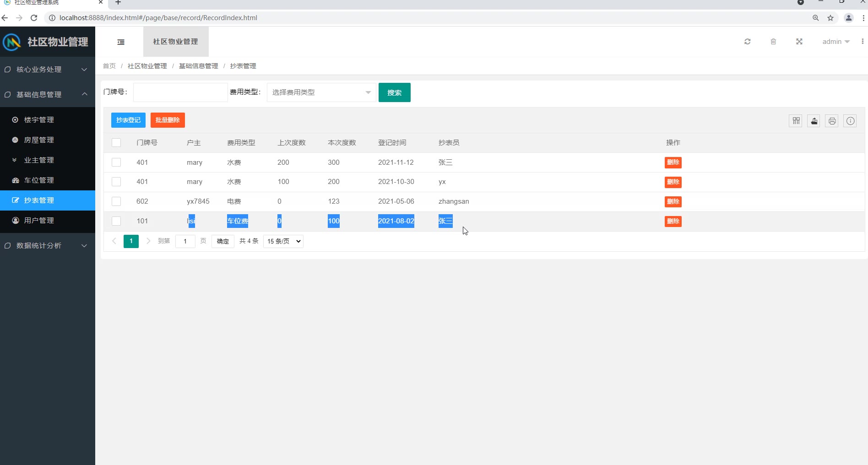Screen dimensions: 868x465
Task: Open 用户管理 in sidebar
Action: tap(48, 221)
